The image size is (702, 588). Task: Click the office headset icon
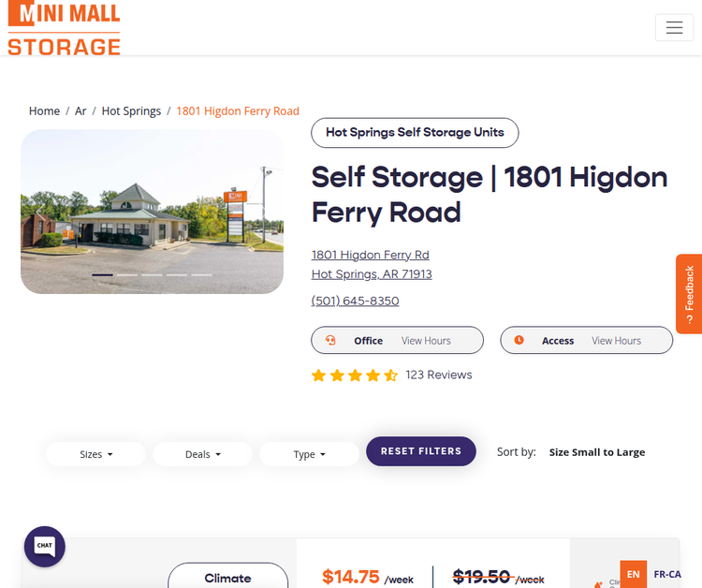click(x=330, y=341)
